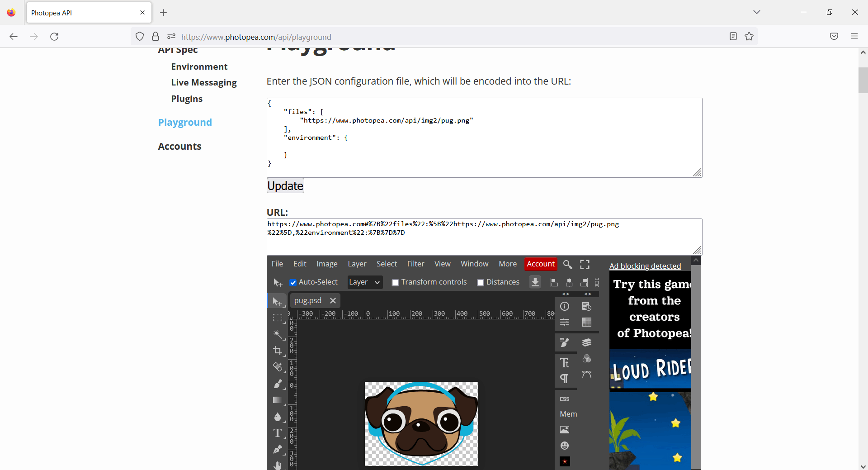
Task: Select the Type tool
Action: click(x=277, y=433)
